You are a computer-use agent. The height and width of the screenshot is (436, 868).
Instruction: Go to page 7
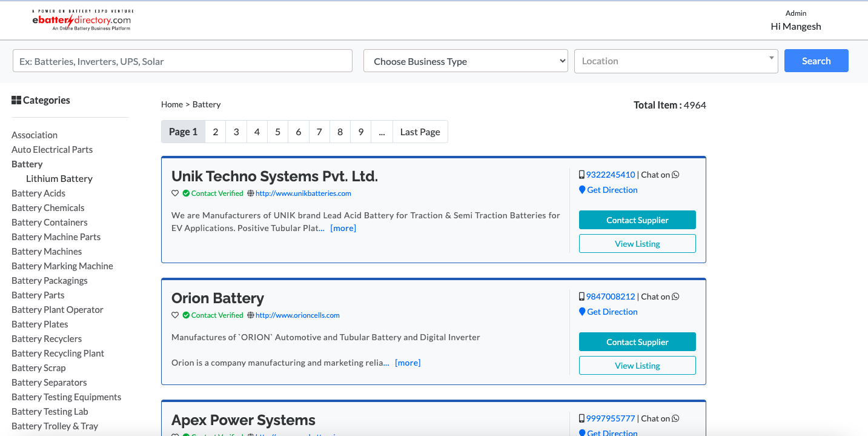pyautogui.click(x=319, y=132)
